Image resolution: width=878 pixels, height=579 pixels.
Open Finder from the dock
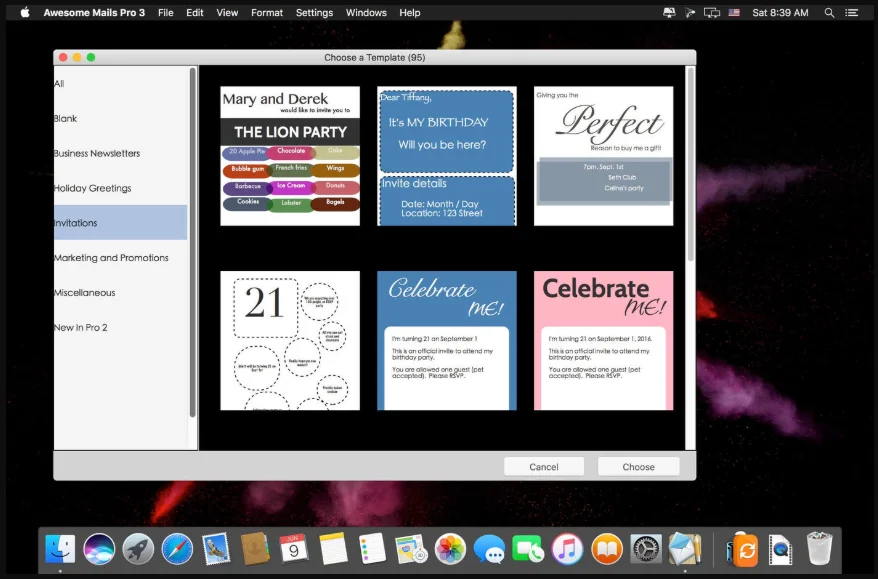coord(60,549)
